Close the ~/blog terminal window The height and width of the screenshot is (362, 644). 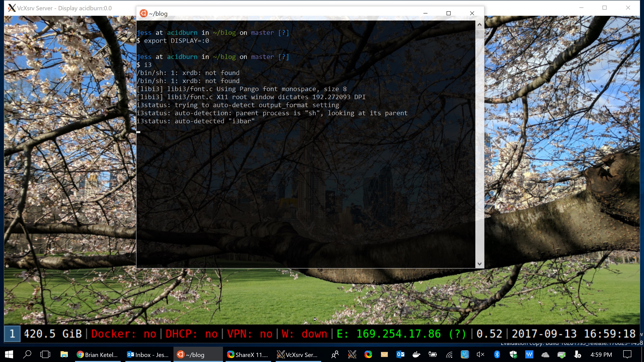pyautogui.click(x=472, y=13)
